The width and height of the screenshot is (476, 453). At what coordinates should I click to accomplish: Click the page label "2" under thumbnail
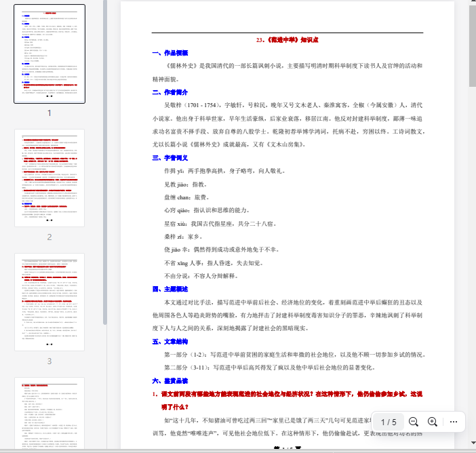(49, 237)
